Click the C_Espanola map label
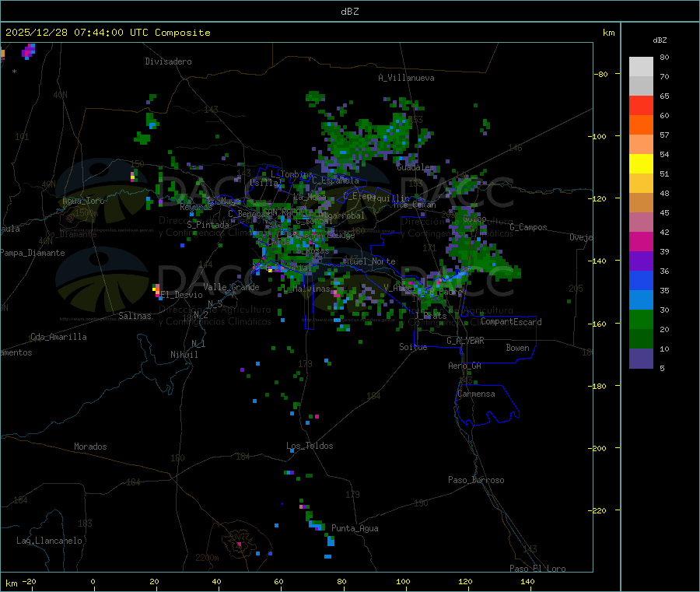Viewport: 700px width, 592px height. [x=336, y=180]
